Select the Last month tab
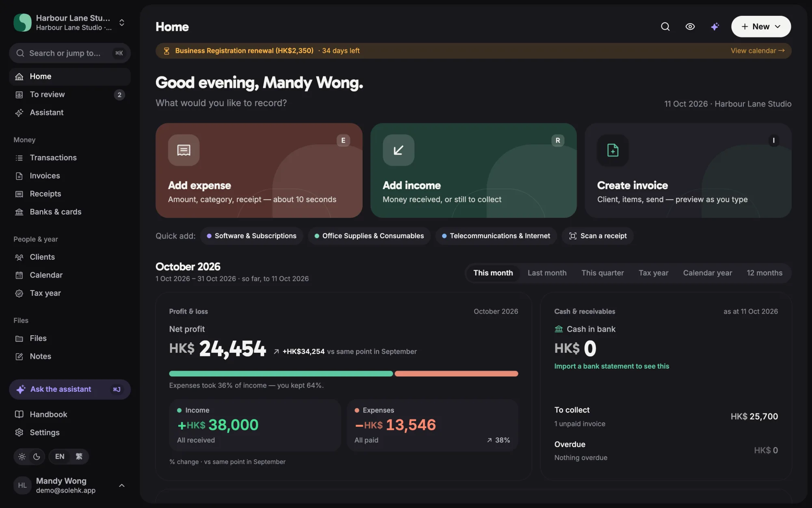The height and width of the screenshot is (508, 812). click(x=547, y=273)
